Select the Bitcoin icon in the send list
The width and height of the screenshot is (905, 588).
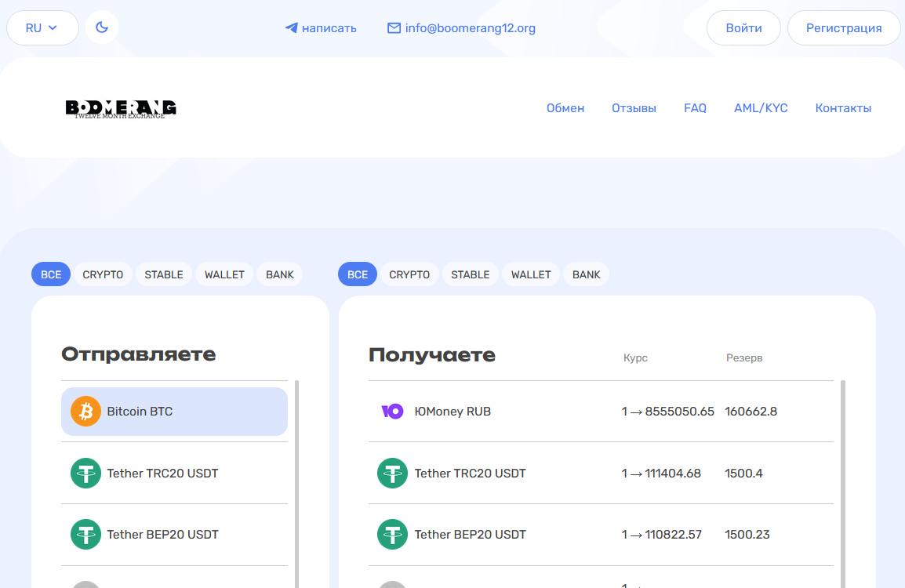tap(86, 412)
